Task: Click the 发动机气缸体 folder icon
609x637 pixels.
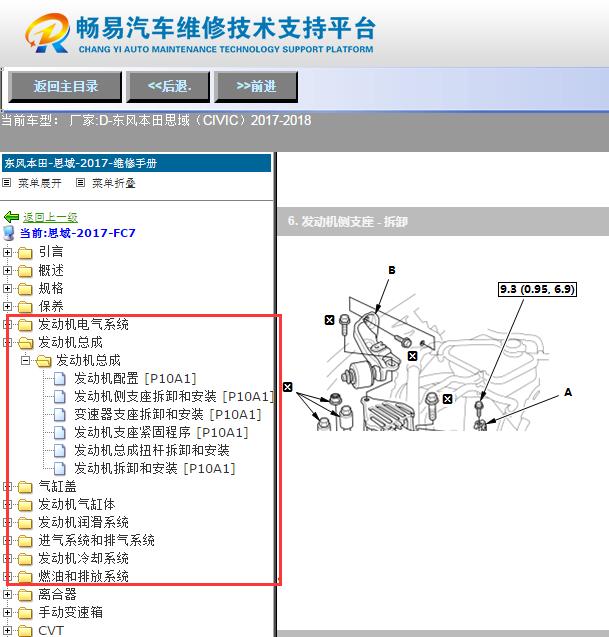Action: tap(25, 505)
